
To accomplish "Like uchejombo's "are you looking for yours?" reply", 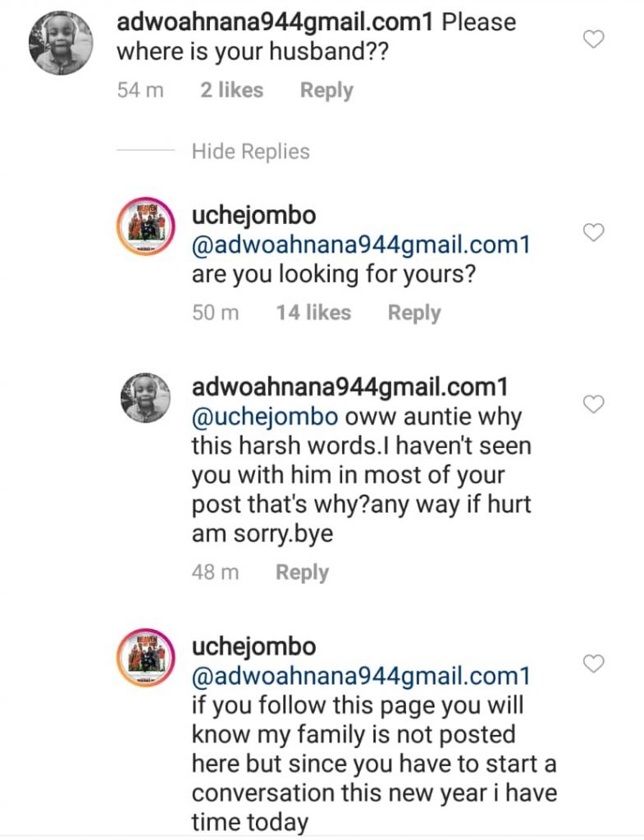I will (593, 233).
